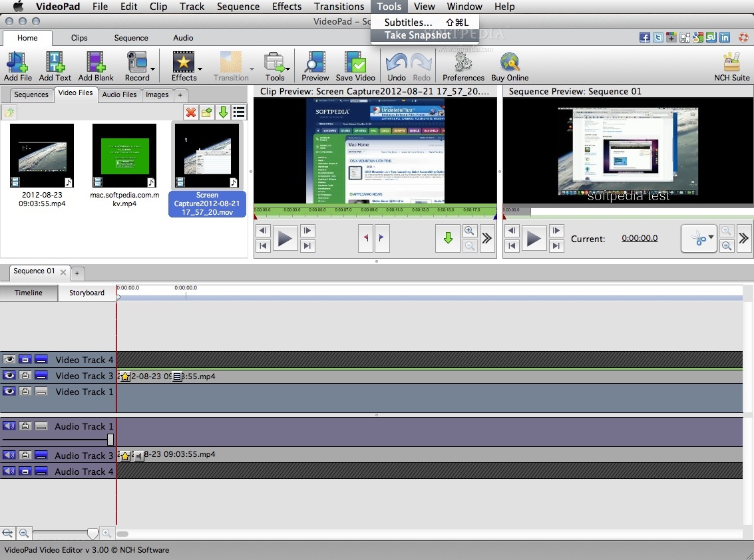This screenshot has width=754, height=560.
Task: Share on Twitter icon
Action: click(658, 37)
